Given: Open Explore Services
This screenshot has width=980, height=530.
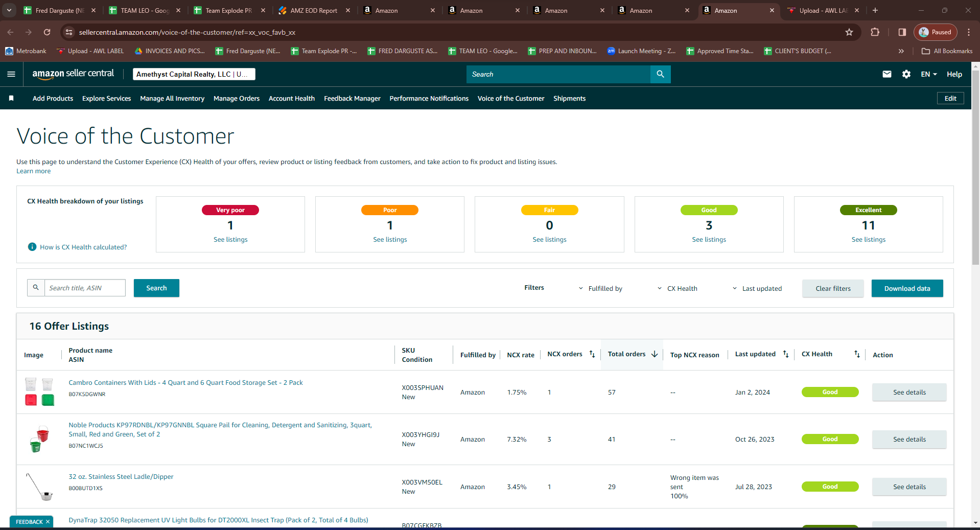Looking at the screenshot, I should click(x=106, y=98).
